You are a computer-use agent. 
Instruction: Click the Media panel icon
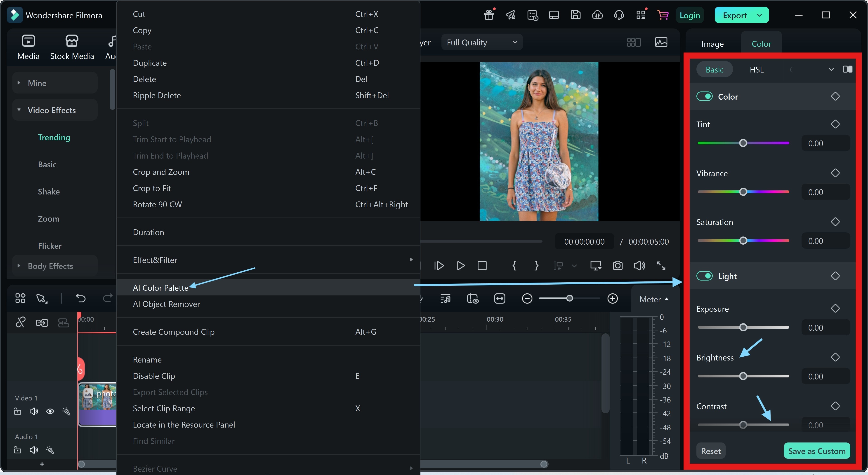[x=28, y=47]
